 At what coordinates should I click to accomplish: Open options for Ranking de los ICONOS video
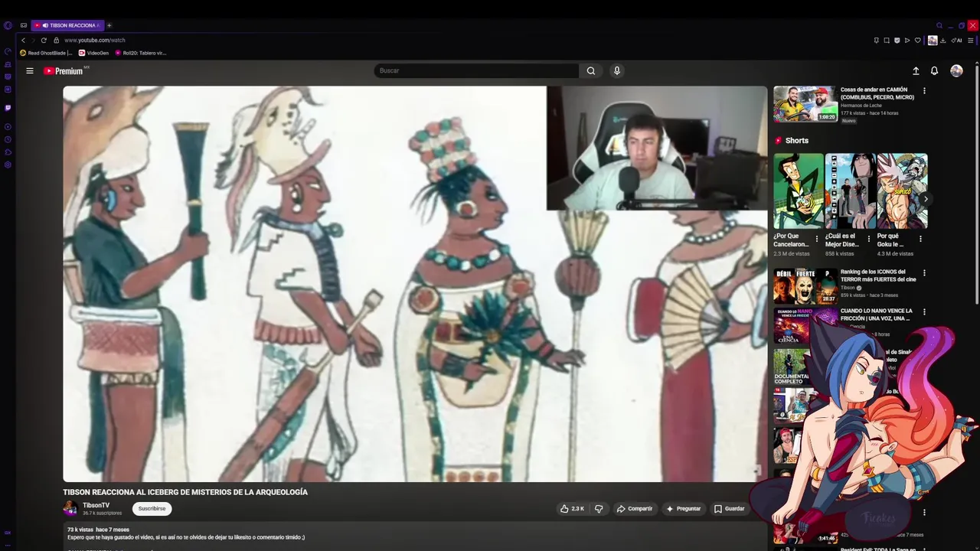(924, 272)
